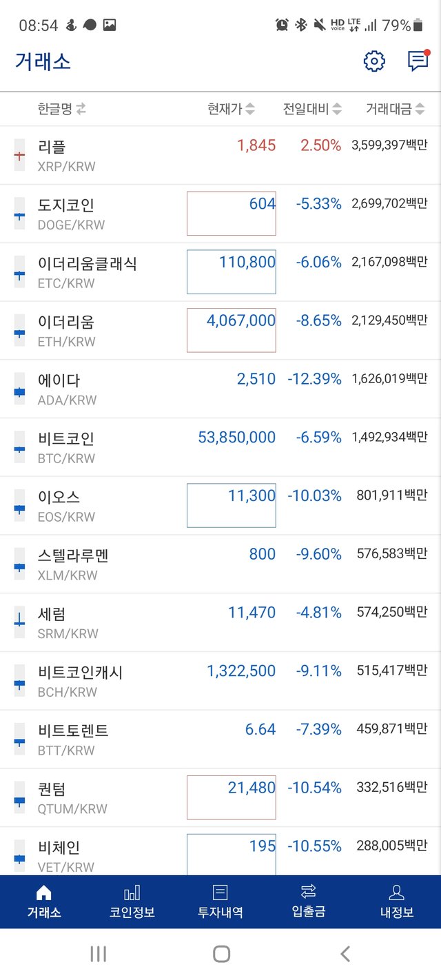Tap the 거래소 home icon
The height and width of the screenshot is (980, 441).
[x=44, y=892]
